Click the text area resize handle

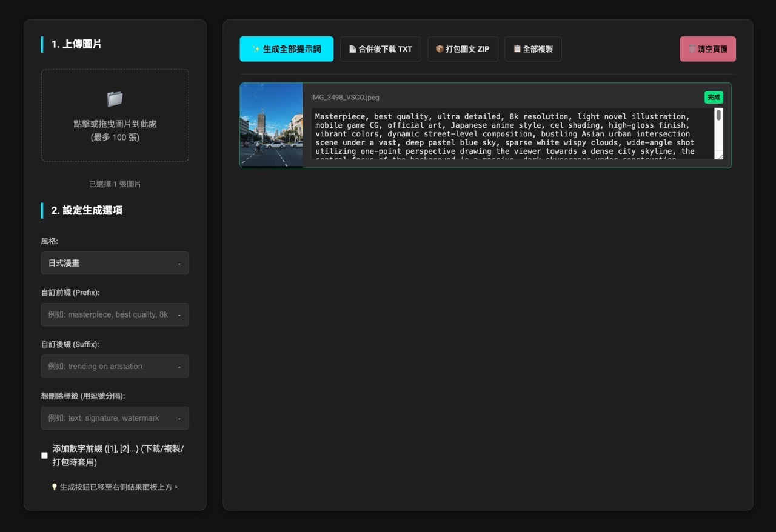(x=719, y=156)
